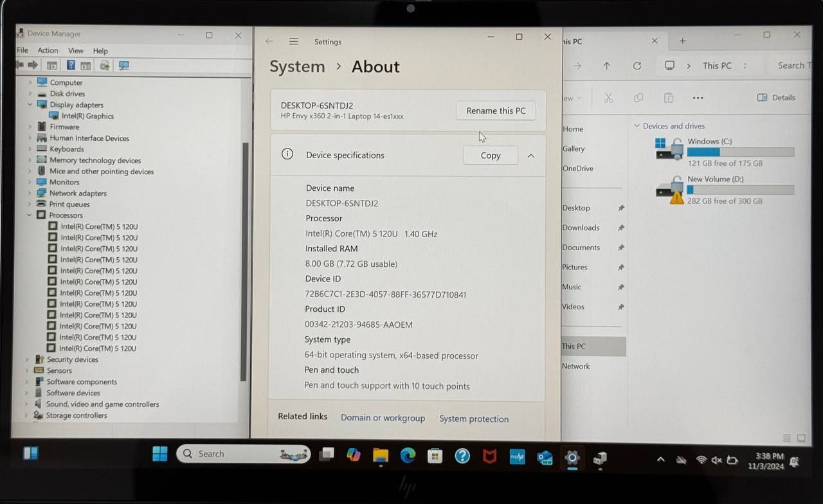Collapse the Processors node
Image resolution: width=823 pixels, height=504 pixels.
(30, 215)
